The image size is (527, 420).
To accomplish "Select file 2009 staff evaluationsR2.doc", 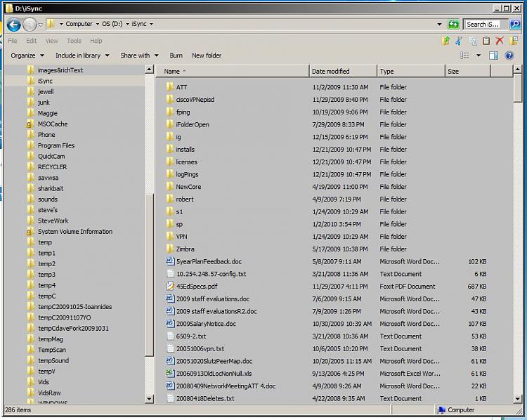I will [216, 311].
